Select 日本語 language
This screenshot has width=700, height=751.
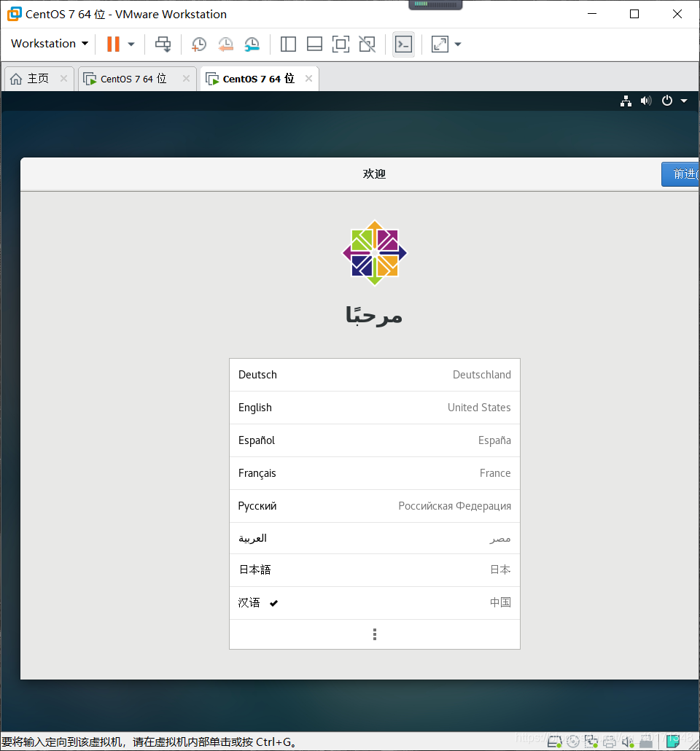pos(375,570)
